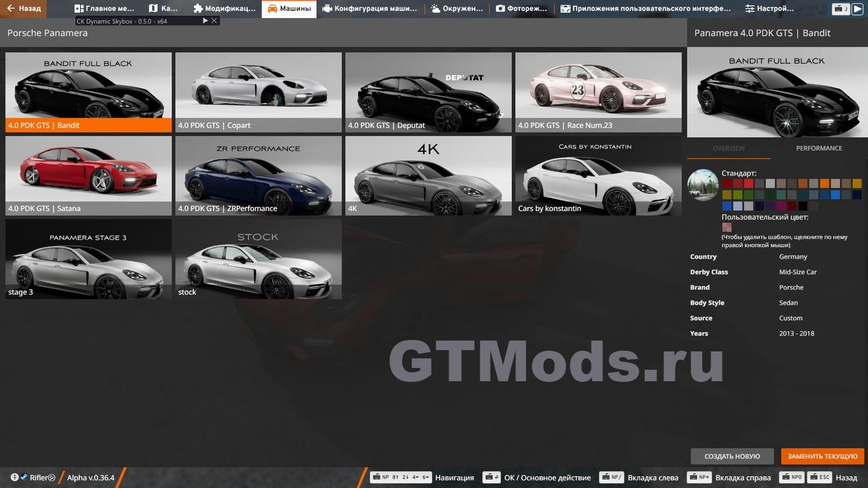Image resolution: width=868 pixels, height=488 pixels.
Task: Click the Porsche Panamera heading
Action: [x=48, y=33]
